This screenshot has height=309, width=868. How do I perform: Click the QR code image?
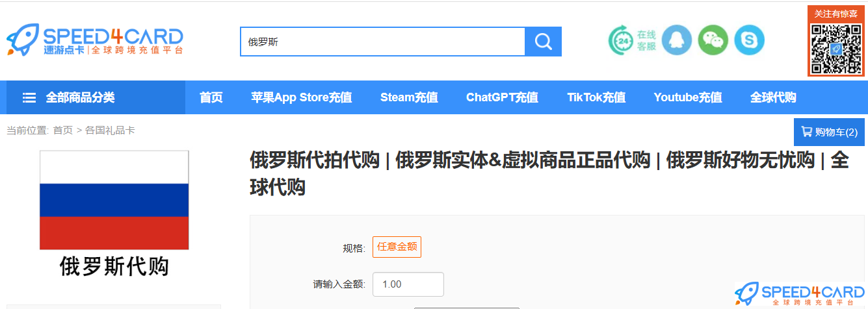tap(837, 49)
